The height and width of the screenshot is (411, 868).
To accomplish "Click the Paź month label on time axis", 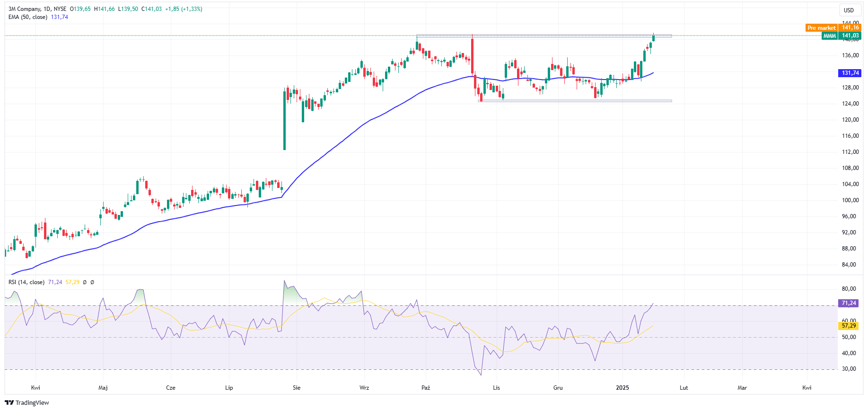I will click(426, 388).
